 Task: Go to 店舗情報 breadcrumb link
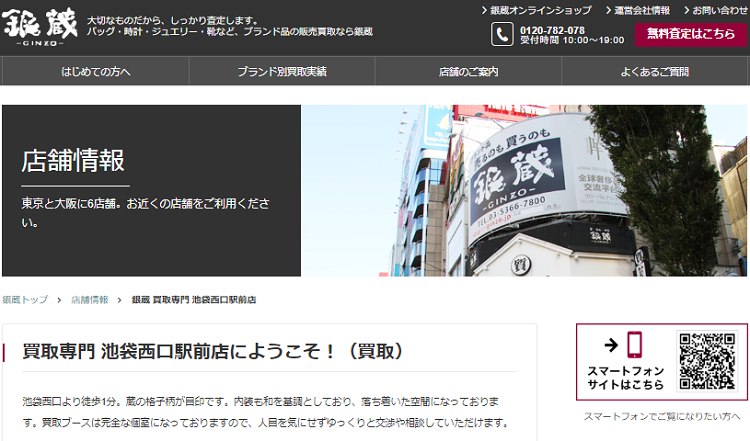[89, 299]
